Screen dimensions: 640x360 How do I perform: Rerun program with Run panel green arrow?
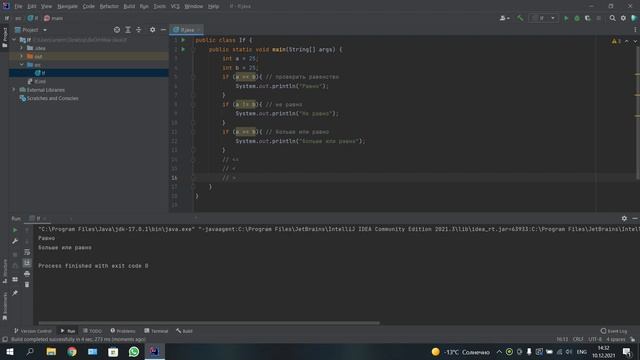15,230
